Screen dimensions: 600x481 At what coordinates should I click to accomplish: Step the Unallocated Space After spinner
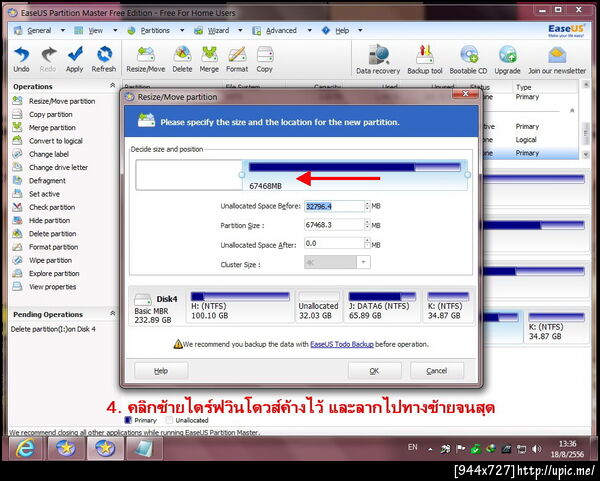coord(367,243)
